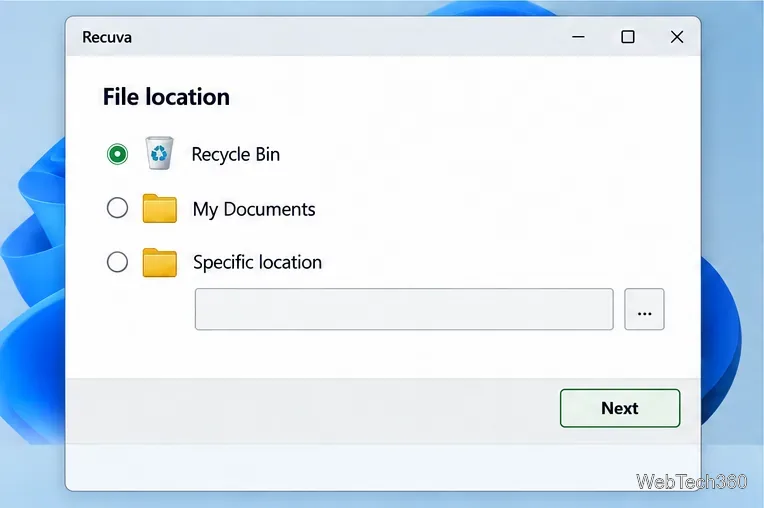Click the My Documents label text
This screenshot has height=508, width=764.
tap(254, 209)
